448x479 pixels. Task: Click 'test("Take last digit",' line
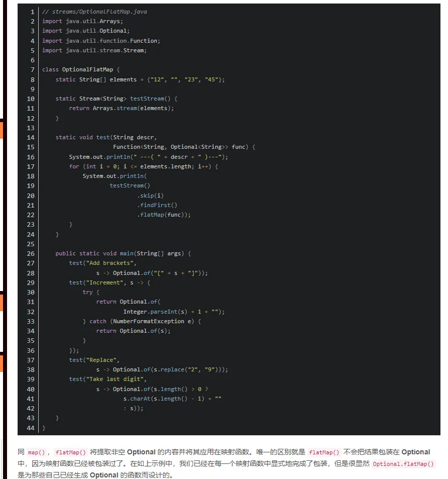point(108,379)
